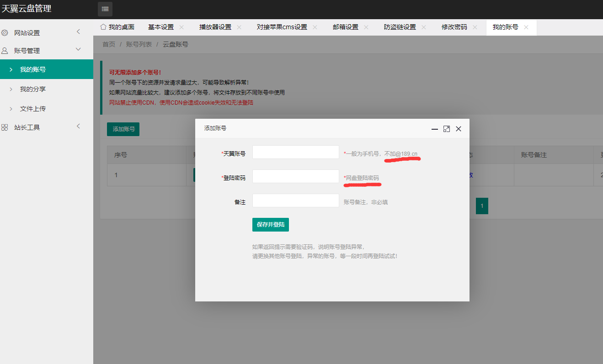Viewport: 603px width, 364px height.
Task: Switch to the 修改密码 tab
Action: [454, 27]
